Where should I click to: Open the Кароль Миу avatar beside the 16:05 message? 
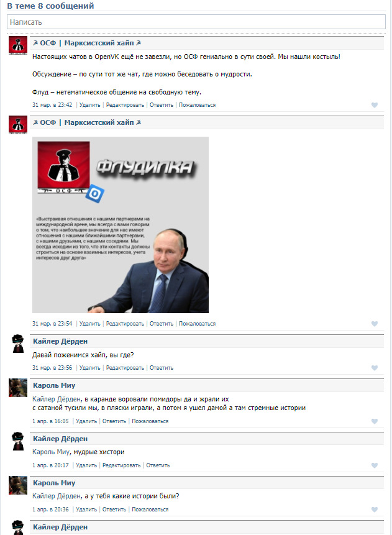tap(18, 388)
